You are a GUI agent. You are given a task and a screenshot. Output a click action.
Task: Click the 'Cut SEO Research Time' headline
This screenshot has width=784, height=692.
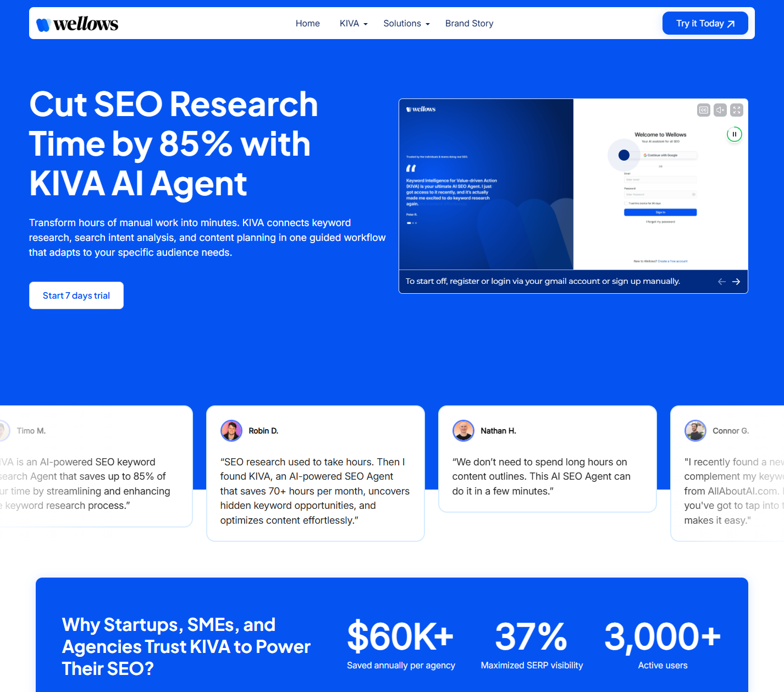174,144
